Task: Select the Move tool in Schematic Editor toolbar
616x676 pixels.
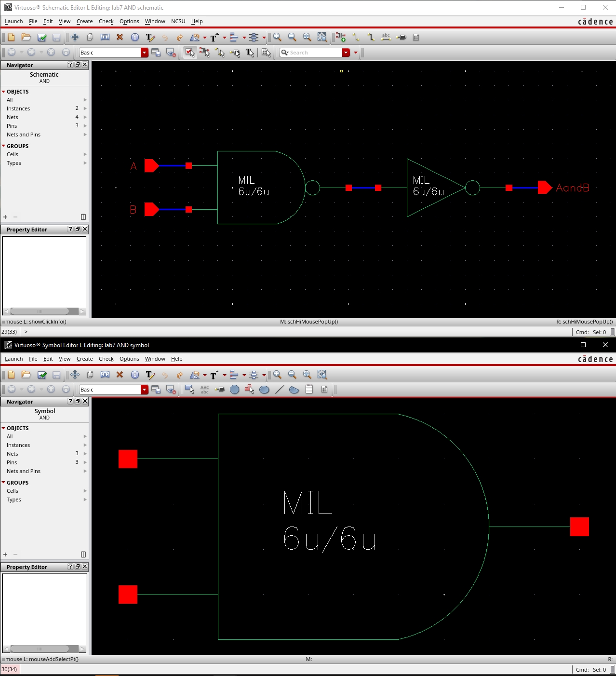Action: pos(75,37)
